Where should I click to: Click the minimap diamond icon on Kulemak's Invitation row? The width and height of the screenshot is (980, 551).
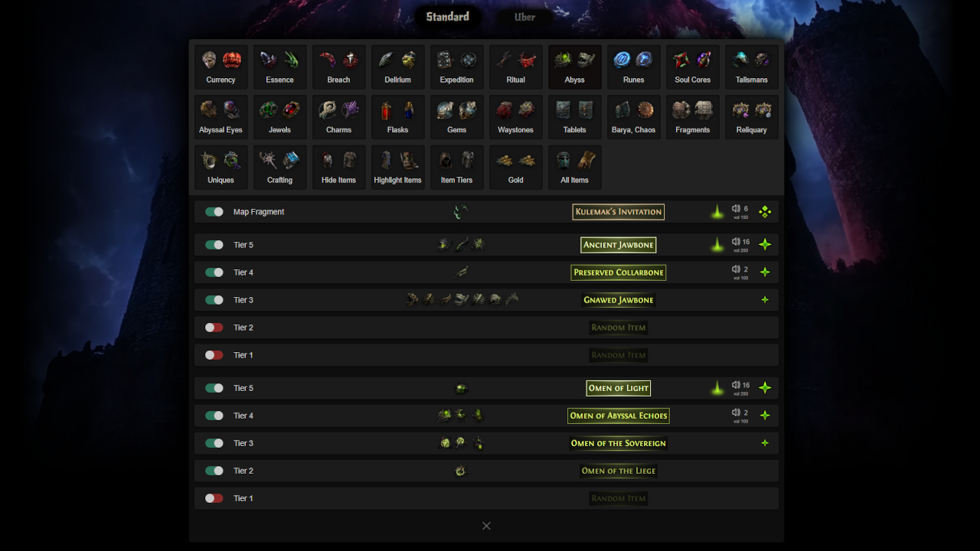click(x=765, y=212)
